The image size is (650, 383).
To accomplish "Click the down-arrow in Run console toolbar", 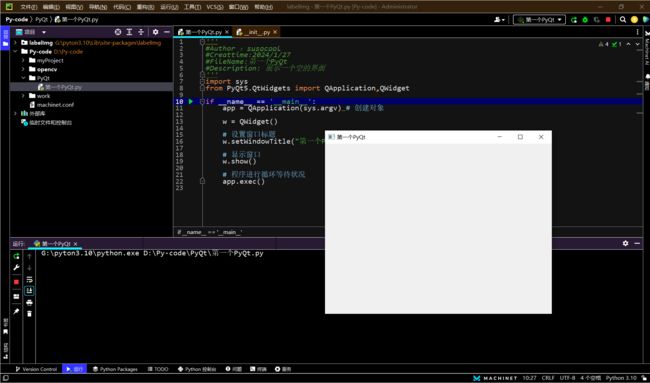I will click(x=29, y=268).
